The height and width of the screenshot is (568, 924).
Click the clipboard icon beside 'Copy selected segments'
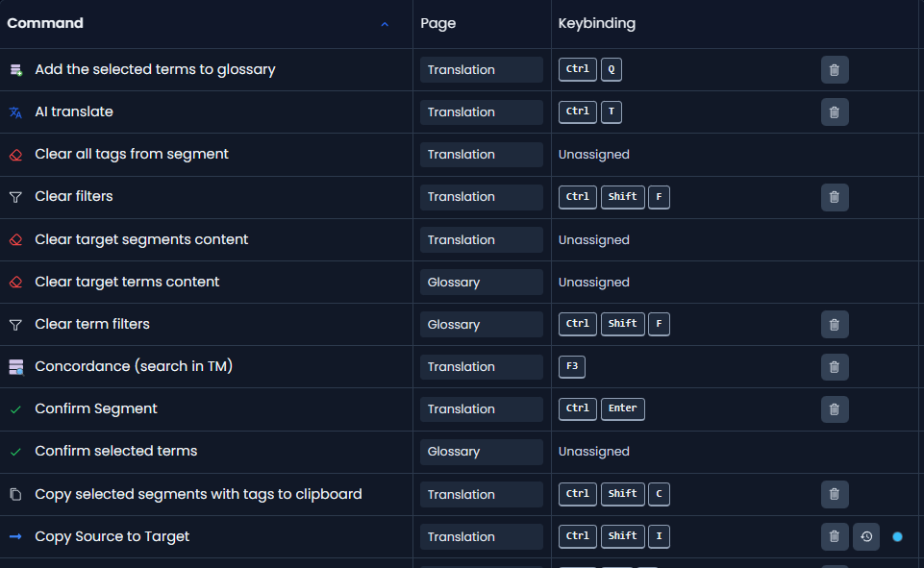(15, 494)
